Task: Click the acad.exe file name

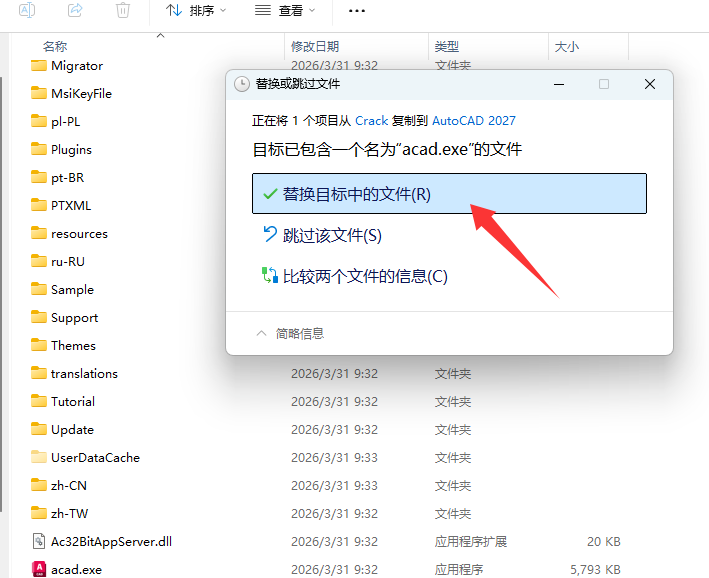Action: [76, 570]
